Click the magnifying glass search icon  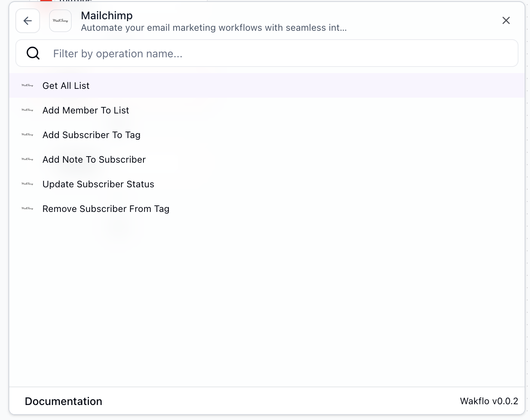tap(33, 53)
